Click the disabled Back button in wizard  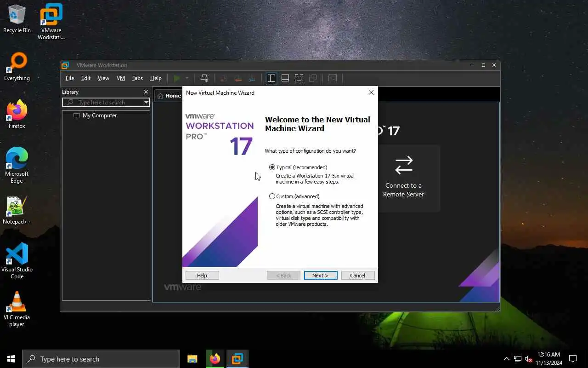point(283,276)
